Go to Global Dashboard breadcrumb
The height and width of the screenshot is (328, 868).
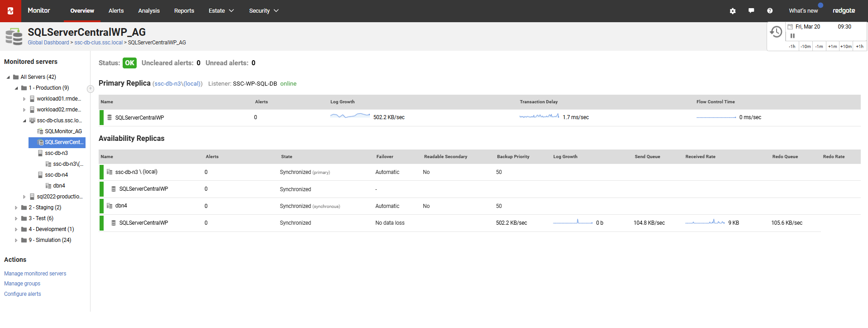48,43
